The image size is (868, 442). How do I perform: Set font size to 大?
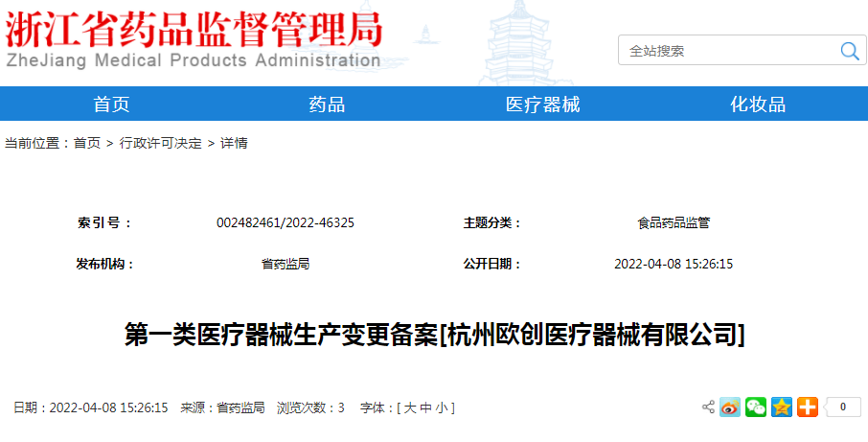[410, 408]
